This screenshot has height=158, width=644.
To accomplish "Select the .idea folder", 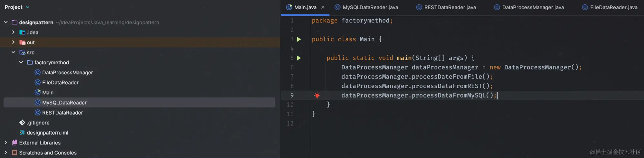I will [33, 32].
